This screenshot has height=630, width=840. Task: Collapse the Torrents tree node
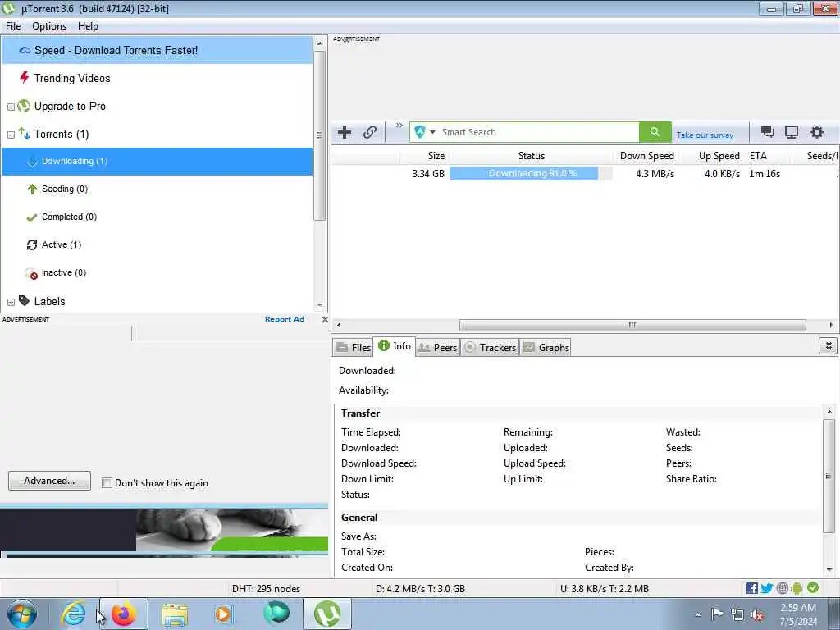tap(11, 135)
